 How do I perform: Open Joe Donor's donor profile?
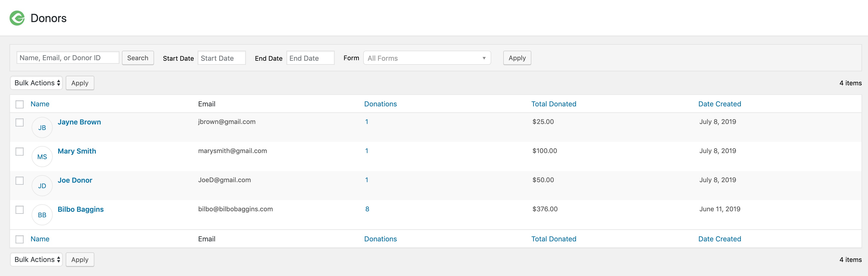tap(75, 180)
